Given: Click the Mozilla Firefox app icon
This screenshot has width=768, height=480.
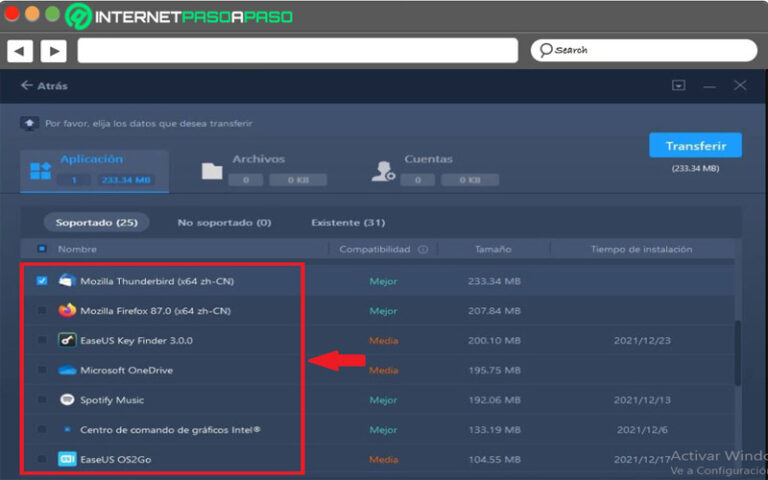Looking at the screenshot, I should point(67,311).
